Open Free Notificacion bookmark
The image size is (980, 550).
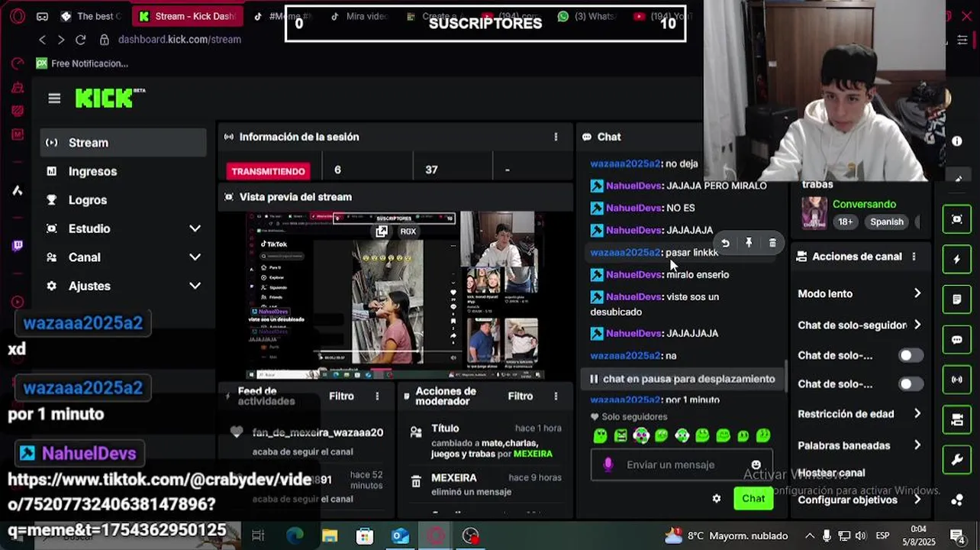tap(82, 63)
